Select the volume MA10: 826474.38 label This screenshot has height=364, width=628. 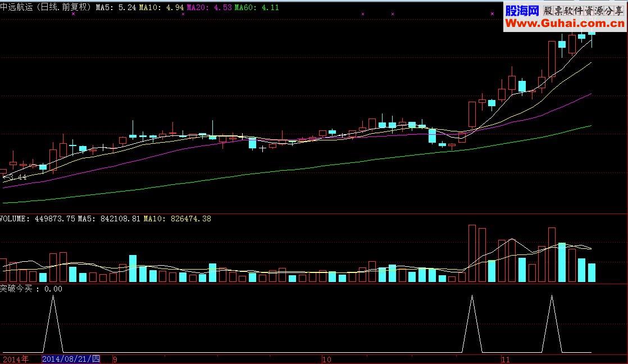tap(178, 219)
